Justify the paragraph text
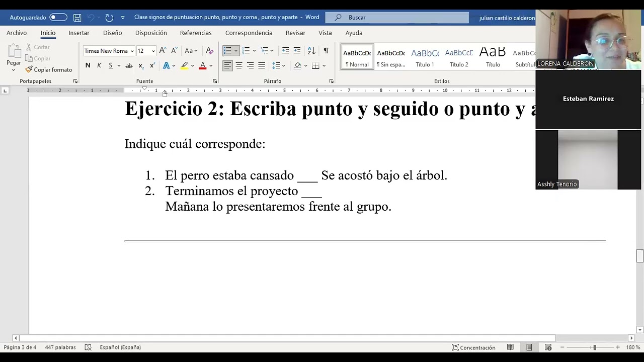 tap(262, 66)
